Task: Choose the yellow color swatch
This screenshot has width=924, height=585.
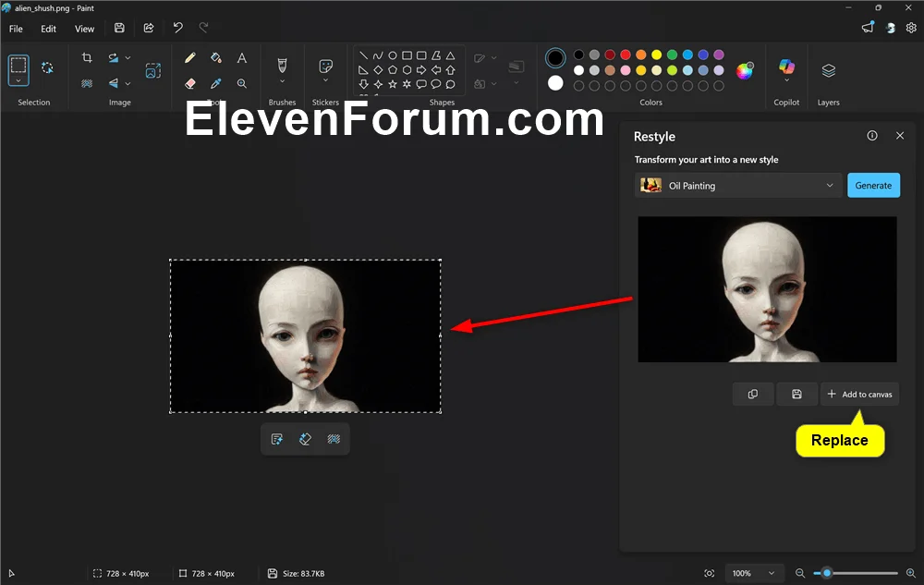Action: [656, 55]
